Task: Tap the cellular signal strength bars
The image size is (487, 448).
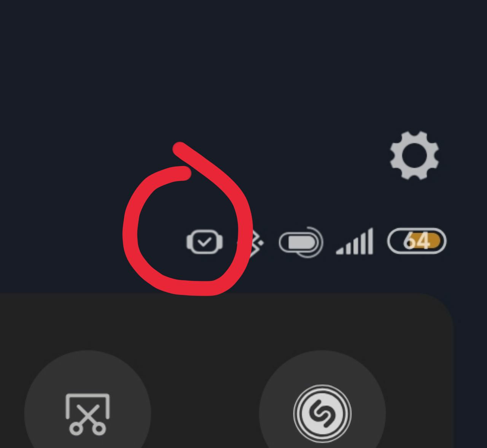Action: coord(355,241)
